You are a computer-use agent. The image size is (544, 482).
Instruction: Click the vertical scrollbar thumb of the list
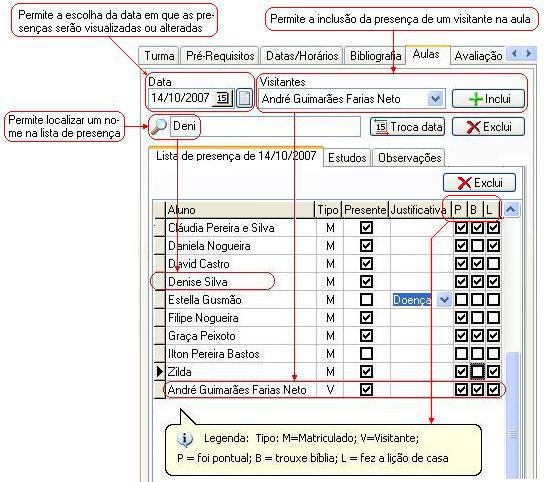[x=512, y=416]
